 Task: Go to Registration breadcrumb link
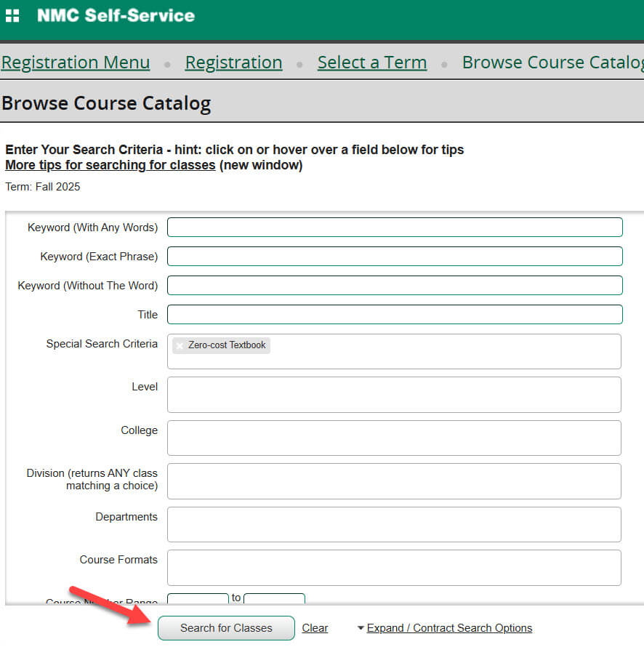point(233,63)
